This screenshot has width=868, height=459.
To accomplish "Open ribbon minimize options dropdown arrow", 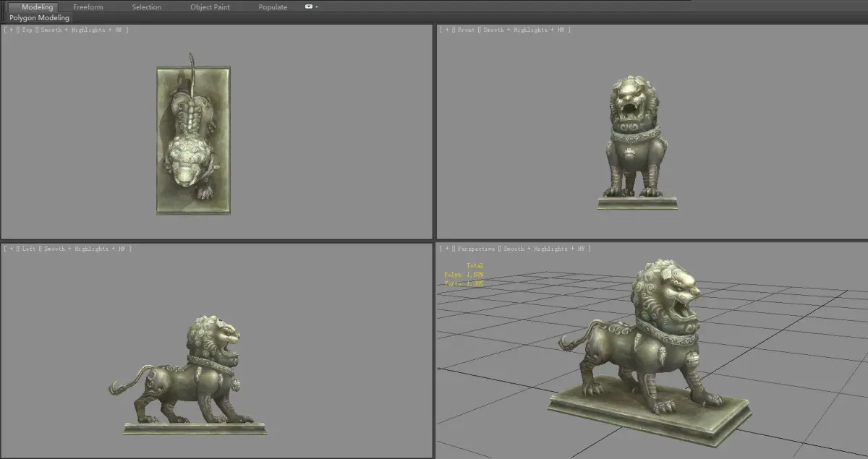I will tap(317, 7).
